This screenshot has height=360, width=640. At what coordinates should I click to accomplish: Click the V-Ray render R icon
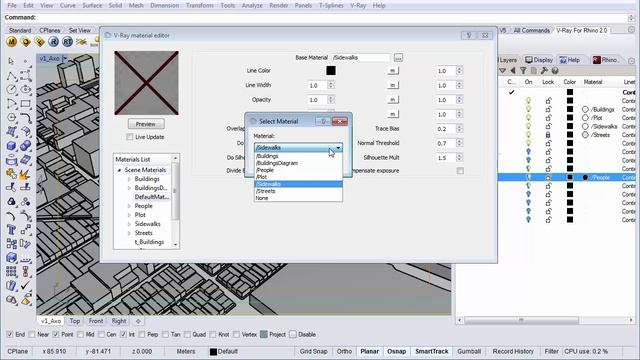click(53, 42)
